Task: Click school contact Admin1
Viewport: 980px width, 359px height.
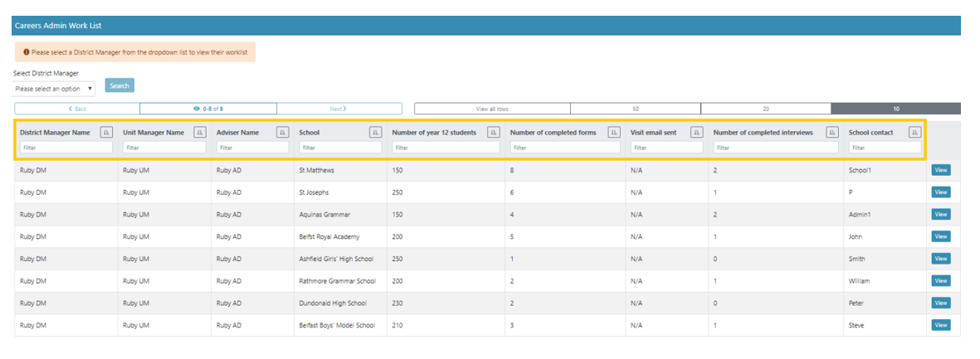Action: pos(860,214)
